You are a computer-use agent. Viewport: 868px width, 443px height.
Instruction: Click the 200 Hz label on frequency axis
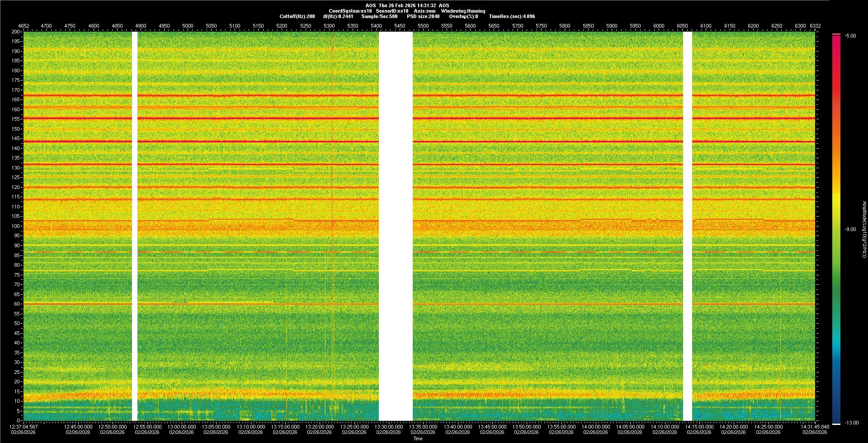point(16,32)
